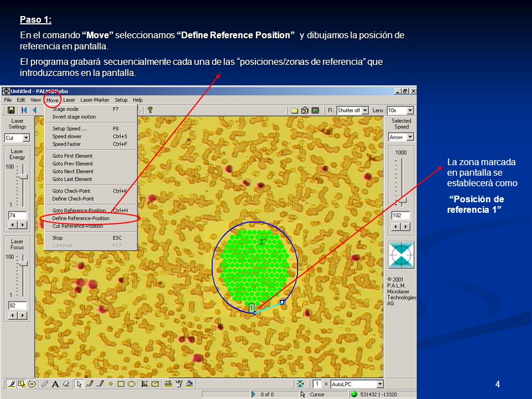Click the Laser Focus value field 82

17,305
